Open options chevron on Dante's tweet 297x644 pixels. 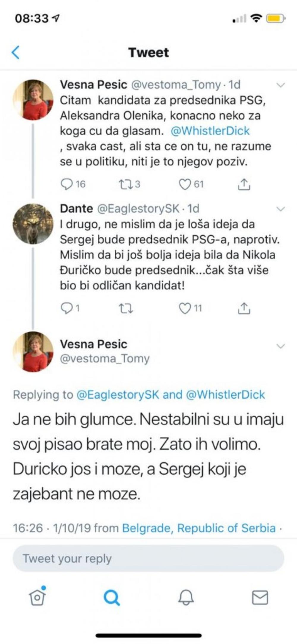280,209
